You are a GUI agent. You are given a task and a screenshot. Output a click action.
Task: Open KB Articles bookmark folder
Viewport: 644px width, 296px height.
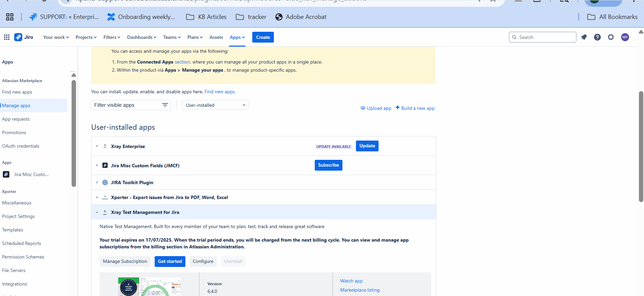pyautogui.click(x=206, y=17)
